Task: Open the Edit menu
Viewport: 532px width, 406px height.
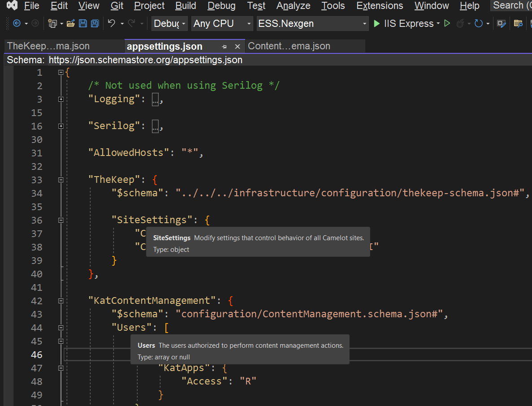Action: 59,6
